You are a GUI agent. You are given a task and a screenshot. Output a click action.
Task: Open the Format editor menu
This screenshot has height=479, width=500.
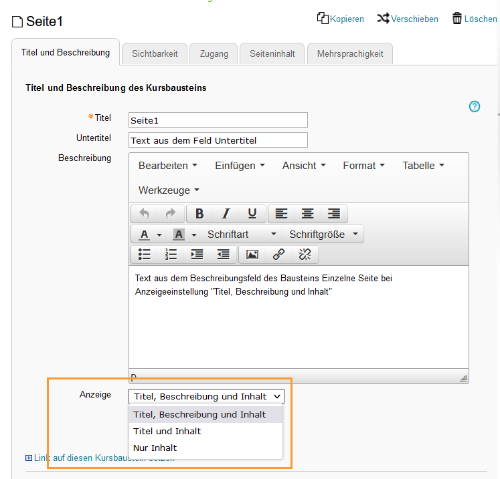tap(364, 165)
